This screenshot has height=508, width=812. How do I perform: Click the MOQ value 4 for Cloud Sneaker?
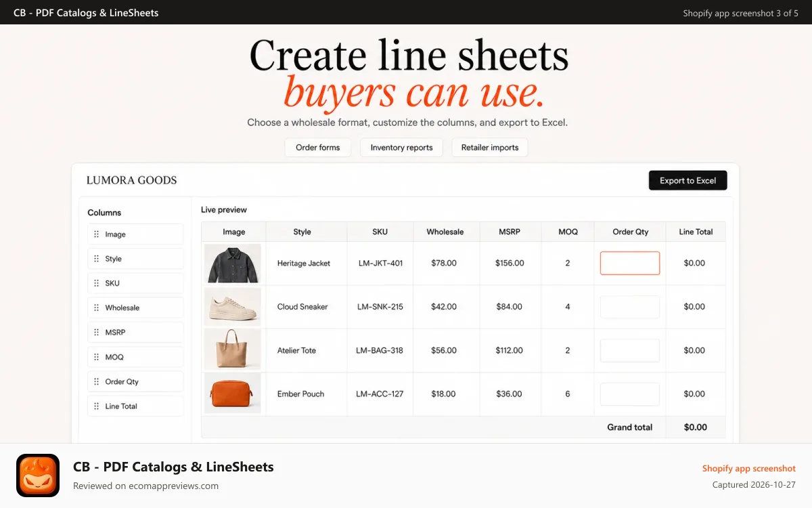pos(568,307)
